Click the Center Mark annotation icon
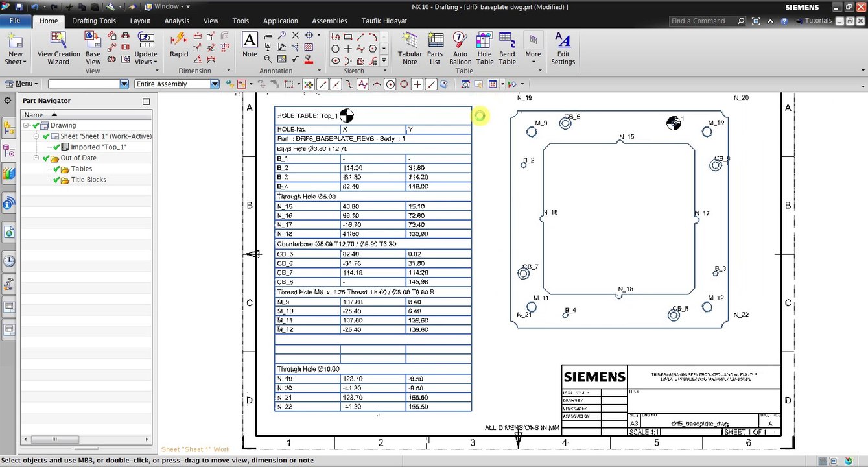 (x=309, y=35)
